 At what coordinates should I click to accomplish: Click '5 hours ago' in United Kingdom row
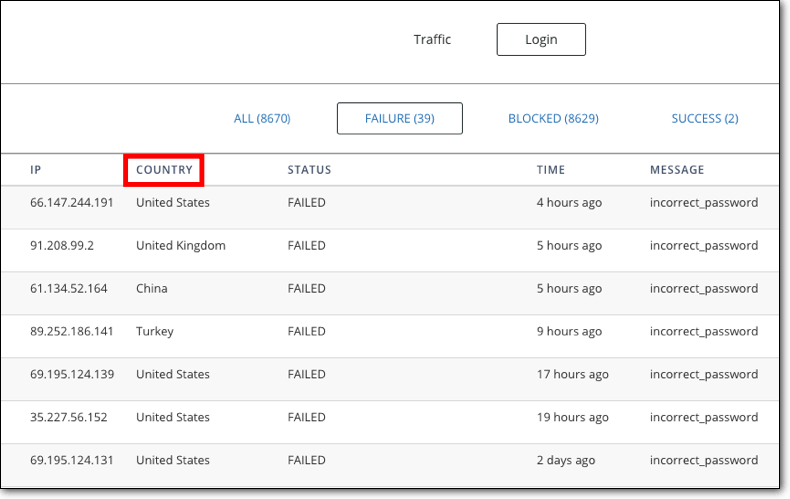(x=569, y=245)
